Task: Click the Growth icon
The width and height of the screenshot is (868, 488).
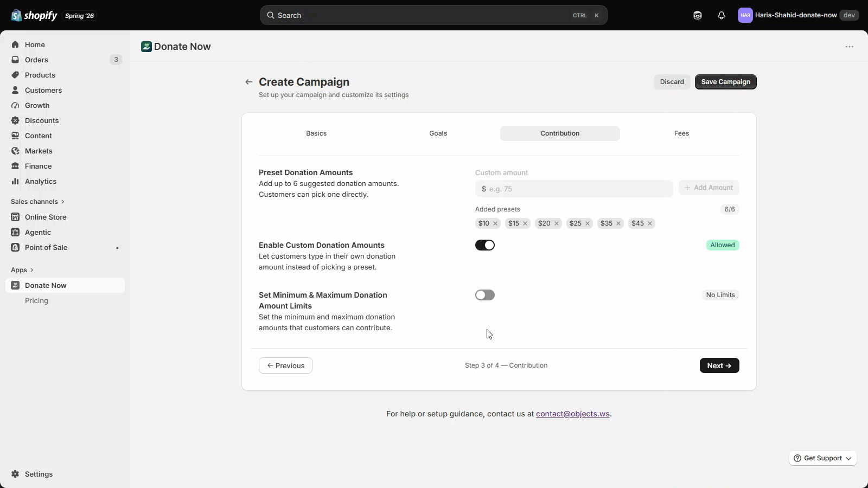Action: click(x=15, y=105)
